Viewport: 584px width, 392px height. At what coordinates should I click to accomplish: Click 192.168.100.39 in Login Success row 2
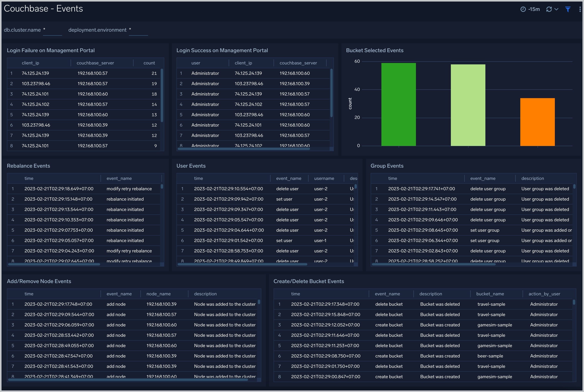coord(295,84)
